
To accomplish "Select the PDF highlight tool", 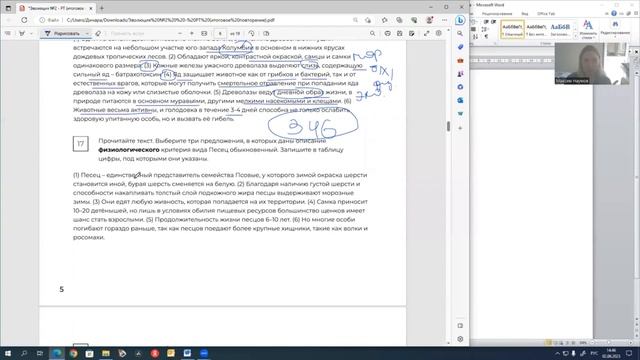I will tap(22, 33).
